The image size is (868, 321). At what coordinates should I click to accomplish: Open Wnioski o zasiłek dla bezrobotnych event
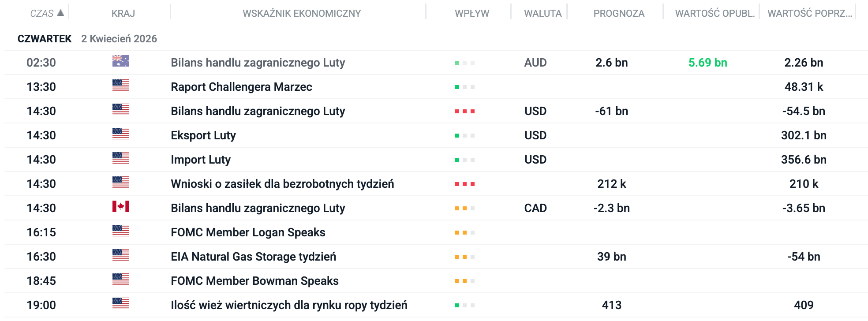click(282, 184)
